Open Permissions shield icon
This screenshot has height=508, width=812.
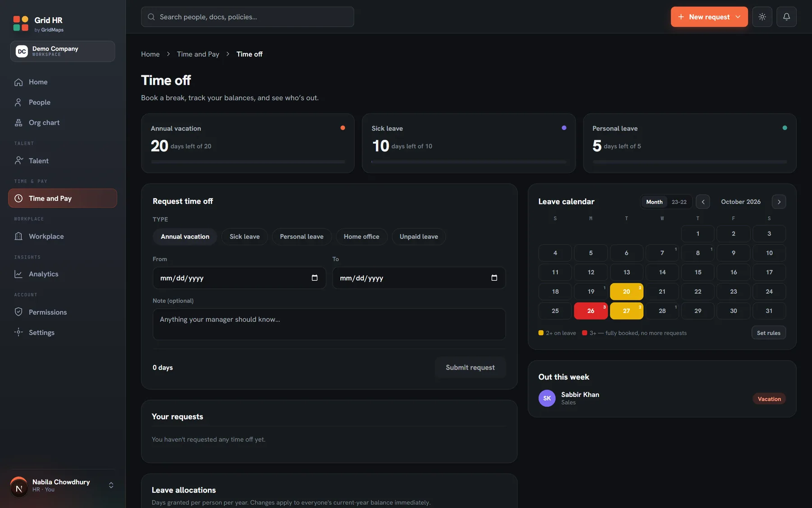pyautogui.click(x=18, y=312)
